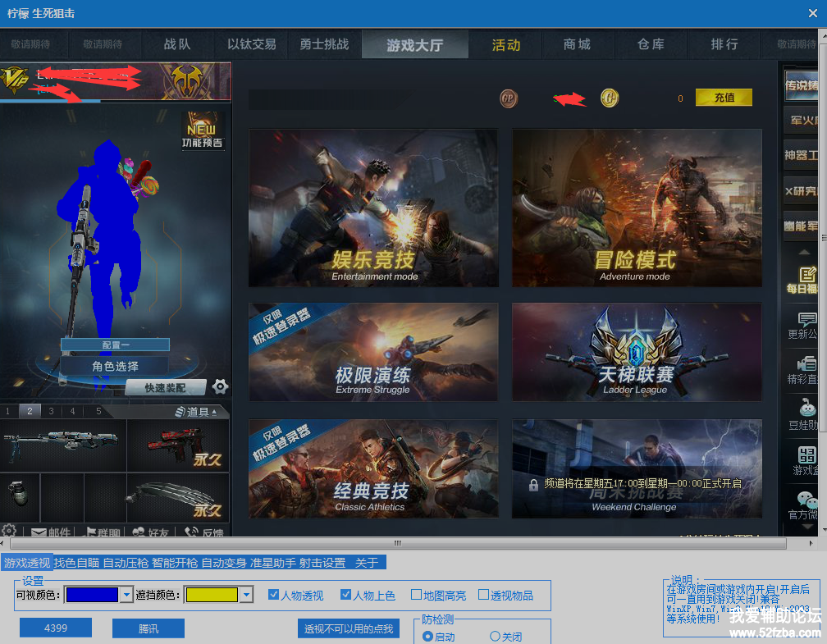
Task: Click the yellow 充值 recharge button
Action: [724, 98]
